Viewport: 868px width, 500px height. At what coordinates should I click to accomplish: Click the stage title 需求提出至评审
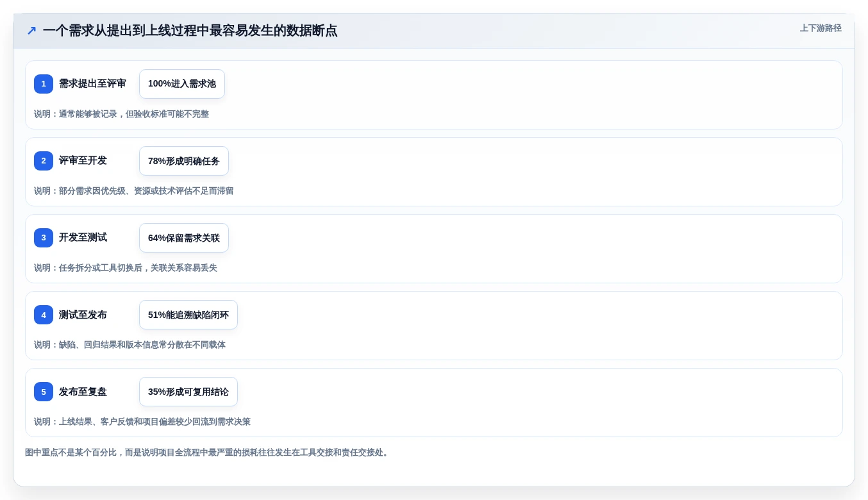pos(92,83)
